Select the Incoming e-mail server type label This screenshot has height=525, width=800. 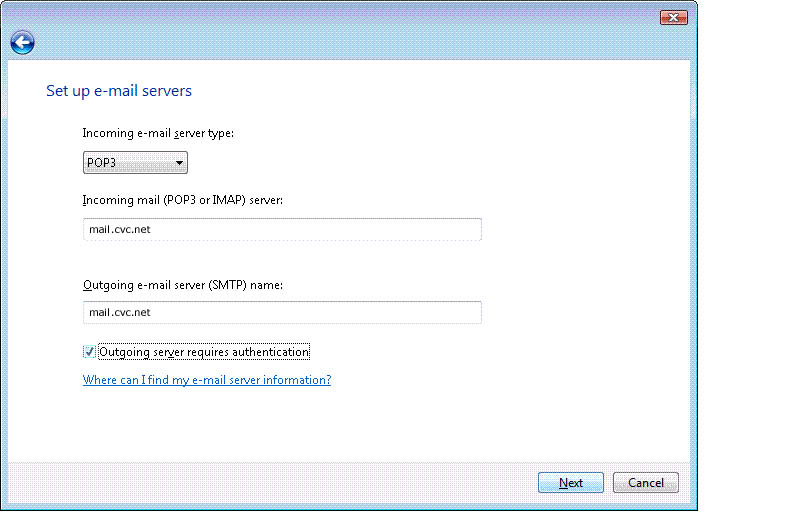click(x=158, y=134)
